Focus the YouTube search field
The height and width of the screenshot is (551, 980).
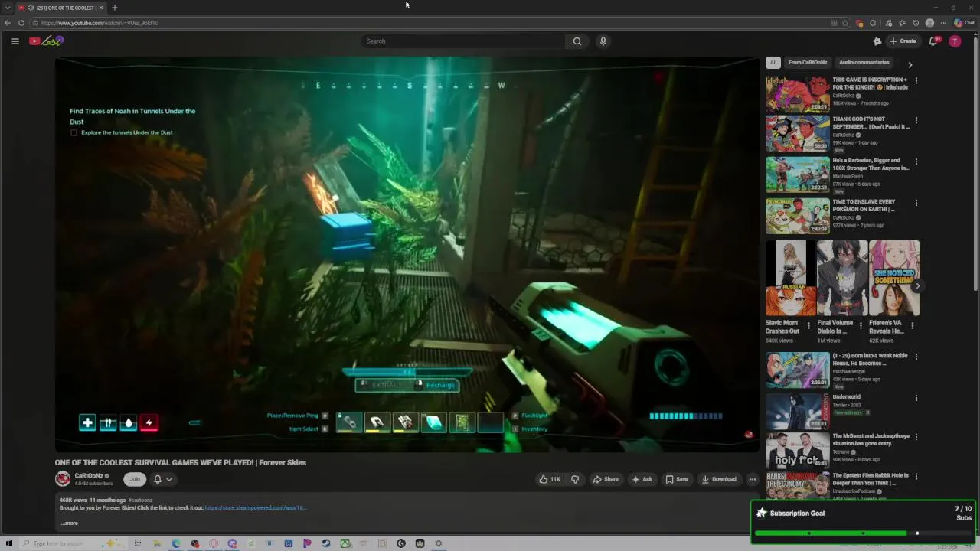pos(463,41)
